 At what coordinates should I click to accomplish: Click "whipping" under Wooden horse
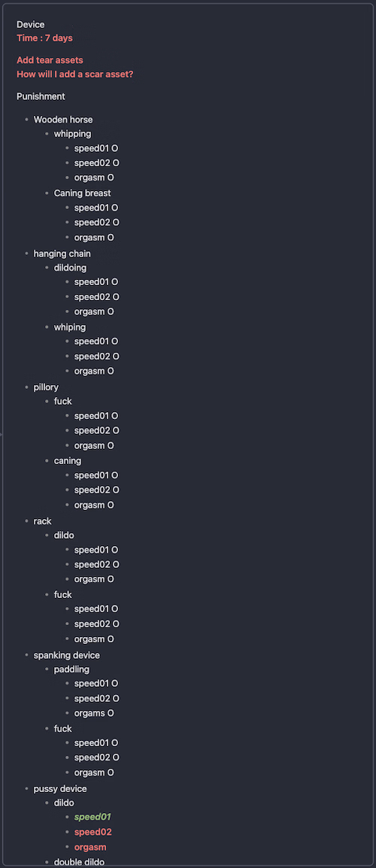coord(72,133)
